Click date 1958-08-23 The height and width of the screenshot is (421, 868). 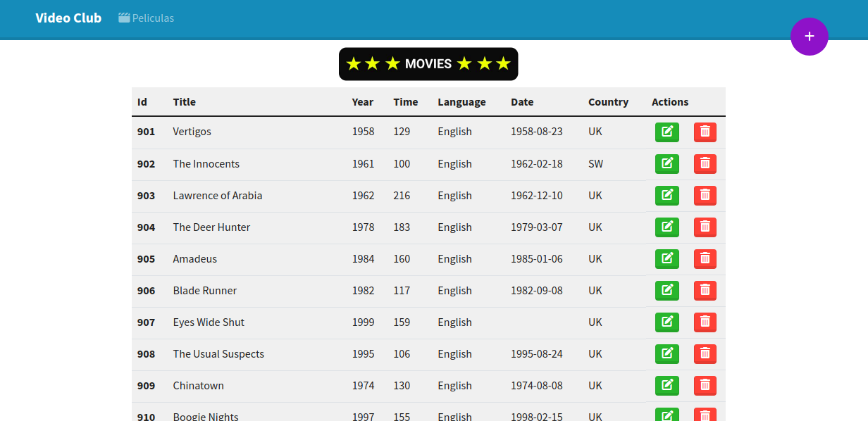point(537,132)
